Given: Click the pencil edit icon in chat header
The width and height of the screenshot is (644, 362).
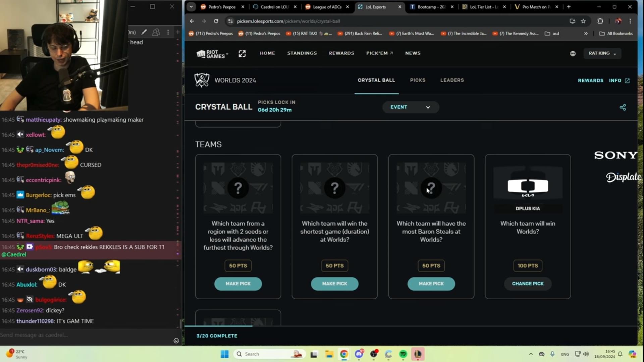Looking at the screenshot, I should tap(144, 32).
